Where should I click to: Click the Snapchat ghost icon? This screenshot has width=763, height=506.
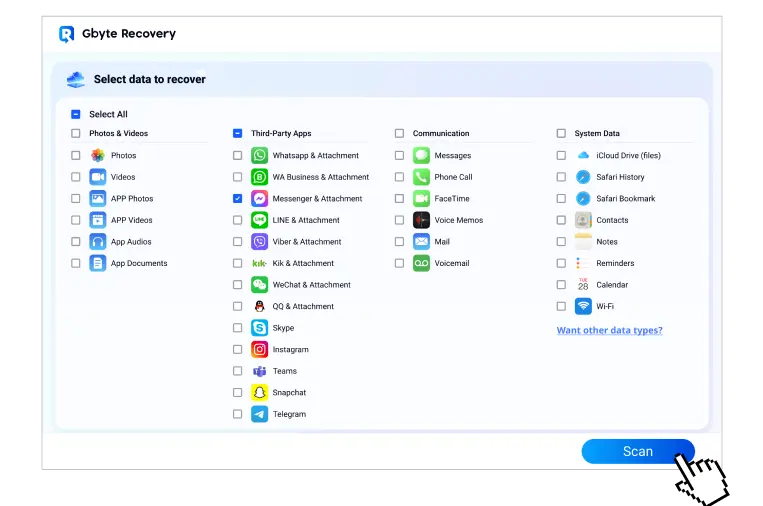[259, 392]
